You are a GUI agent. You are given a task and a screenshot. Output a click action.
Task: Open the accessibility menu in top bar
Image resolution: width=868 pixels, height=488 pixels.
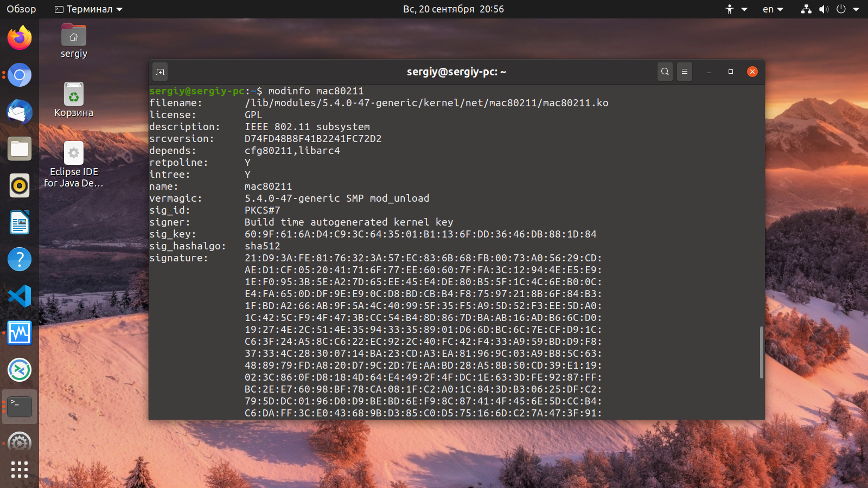coord(736,9)
